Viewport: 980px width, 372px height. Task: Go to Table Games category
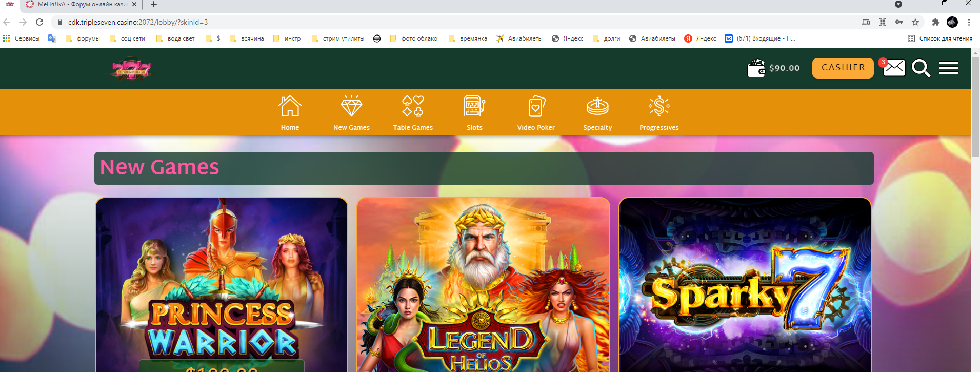pos(413,113)
